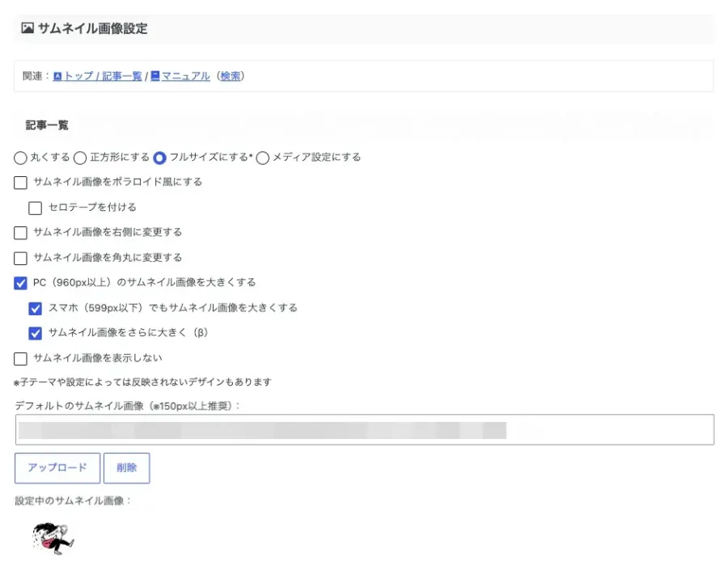The image size is (728, 574).
Task: Click the current thumbnail preview image
Action: click(x=53, y=538)
